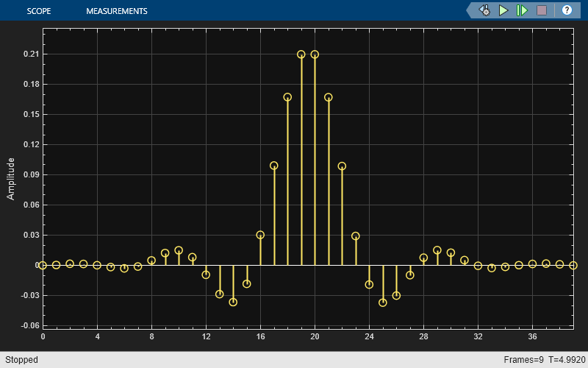The height and width of the screenshot is (368, 588).
Task: Click the lowest negative marker at sample 14
Action: pos(233,302)
